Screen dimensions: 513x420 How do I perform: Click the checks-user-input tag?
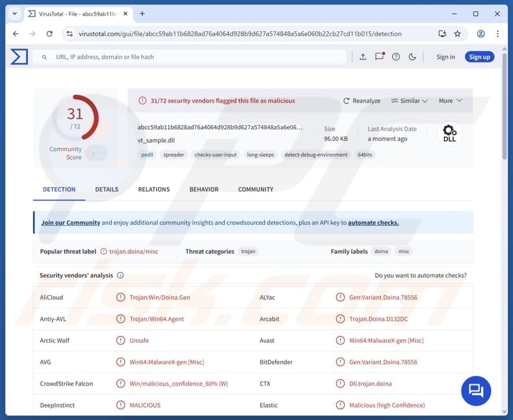pyautogui.click(x=216, y=154)
